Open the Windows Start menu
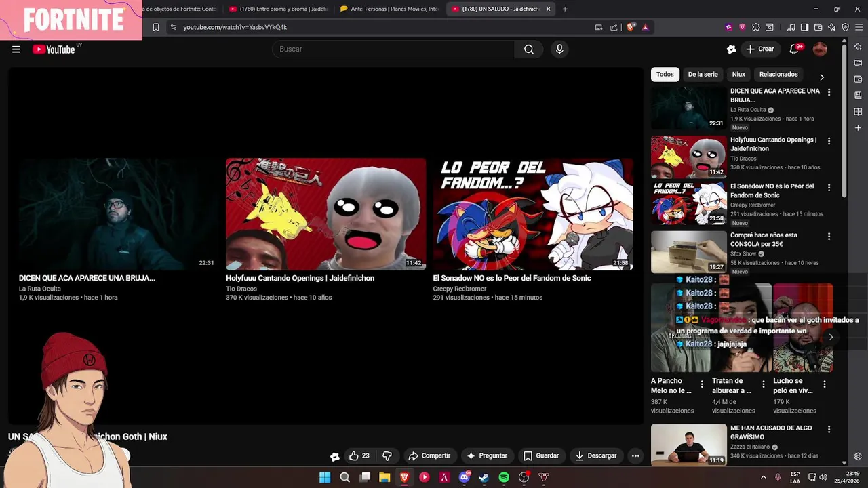 pyautogui.click(x=325, y=477)
